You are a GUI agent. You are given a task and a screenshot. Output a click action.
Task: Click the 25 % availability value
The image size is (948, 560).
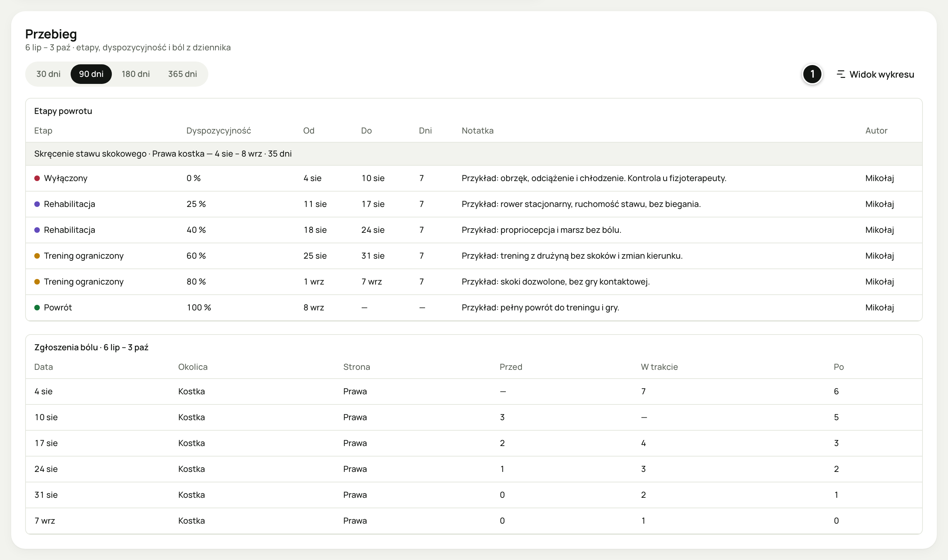pyautogui.click(x=196, y=204)
